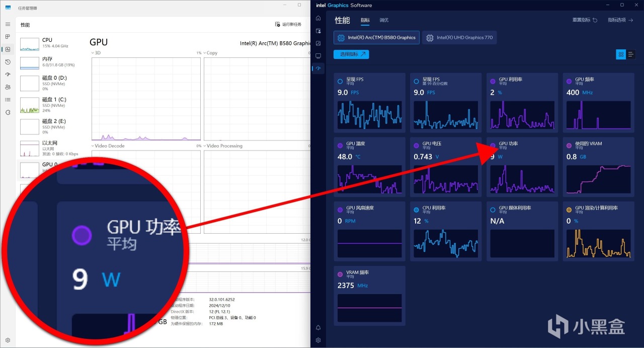Open Users icon in Task Manager sidebar

coord(8,87)
